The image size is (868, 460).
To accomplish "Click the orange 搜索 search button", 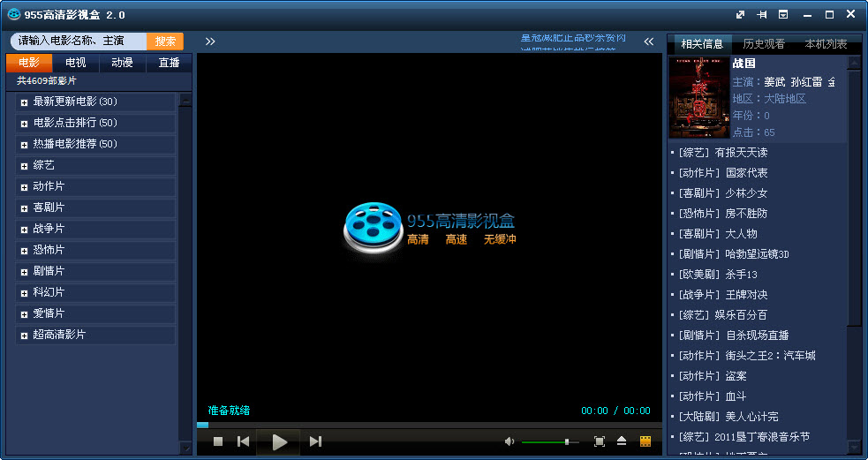I will tap(165, 41).
